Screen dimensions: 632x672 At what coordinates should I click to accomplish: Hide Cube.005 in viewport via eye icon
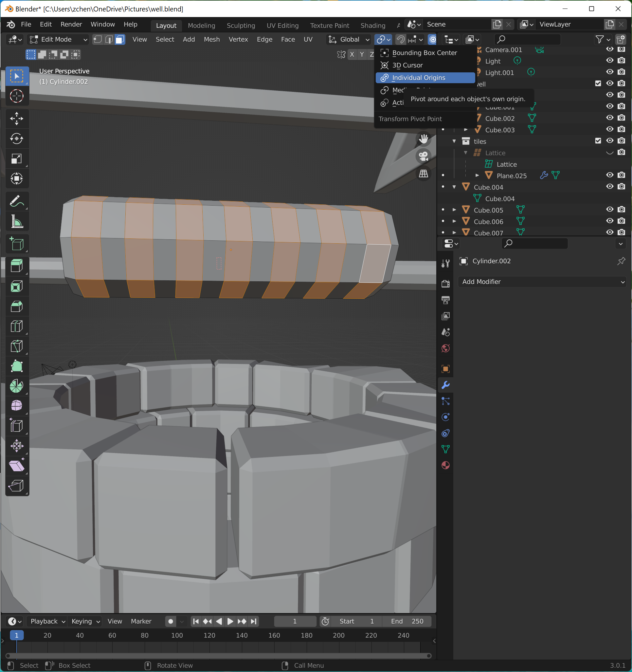click(609, 210)
